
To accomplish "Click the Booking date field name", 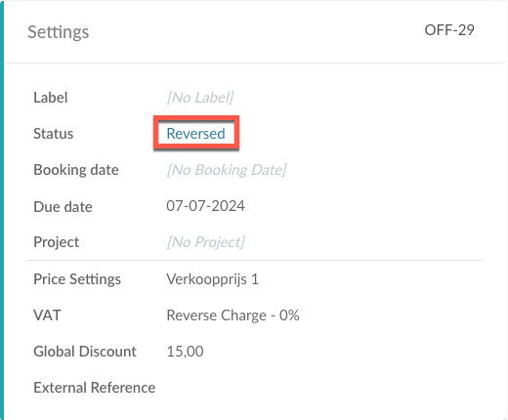I will (x=76, y=170).
